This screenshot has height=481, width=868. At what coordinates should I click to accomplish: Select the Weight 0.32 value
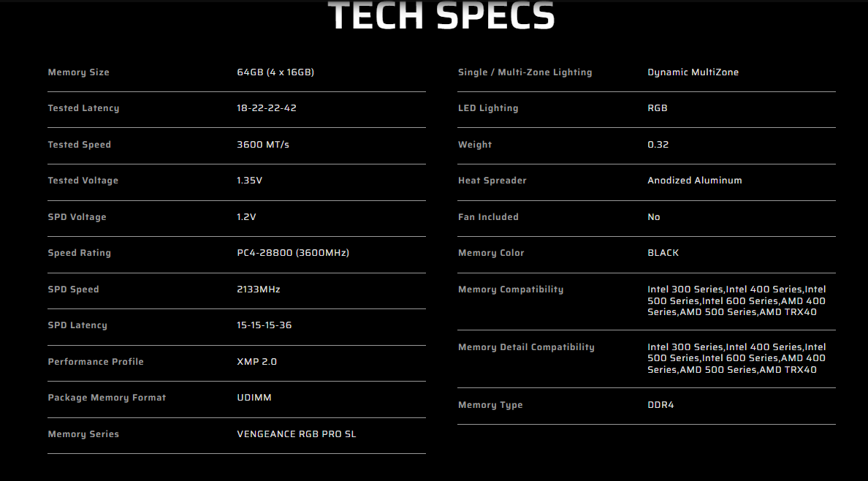tap(658, 145)
